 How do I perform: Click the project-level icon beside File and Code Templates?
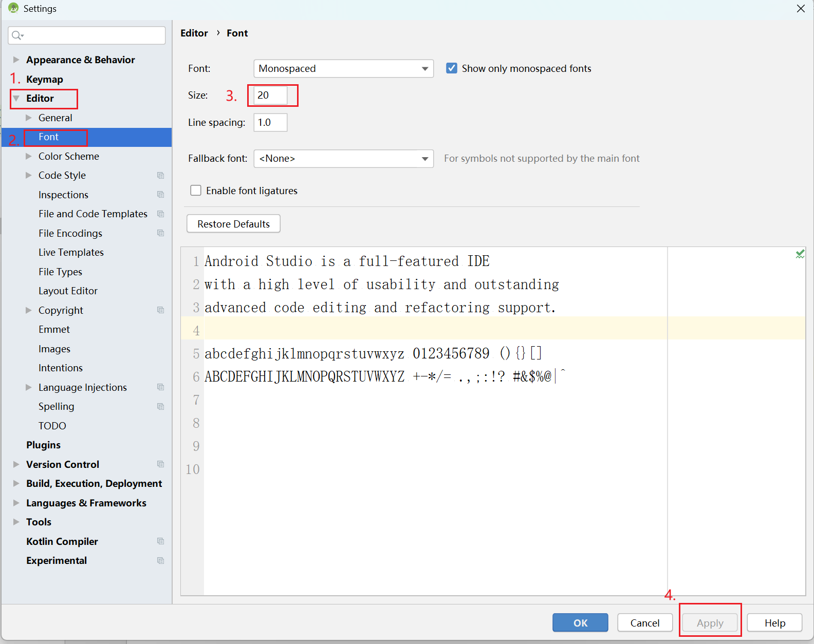point(161,214)
